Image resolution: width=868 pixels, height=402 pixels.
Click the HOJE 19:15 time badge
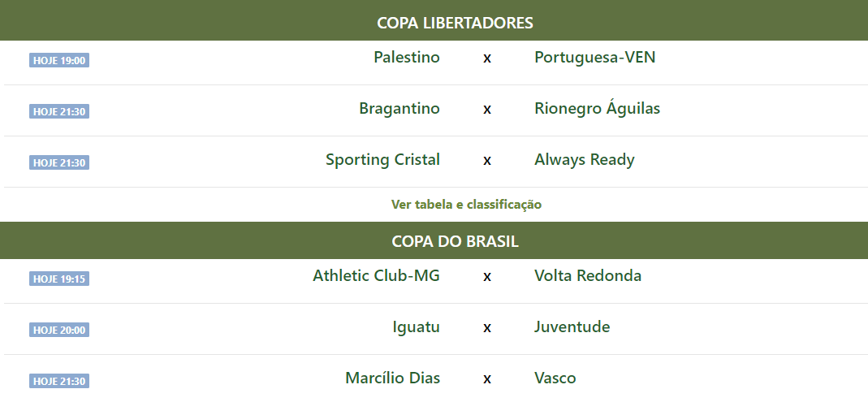tap(59, 279)
